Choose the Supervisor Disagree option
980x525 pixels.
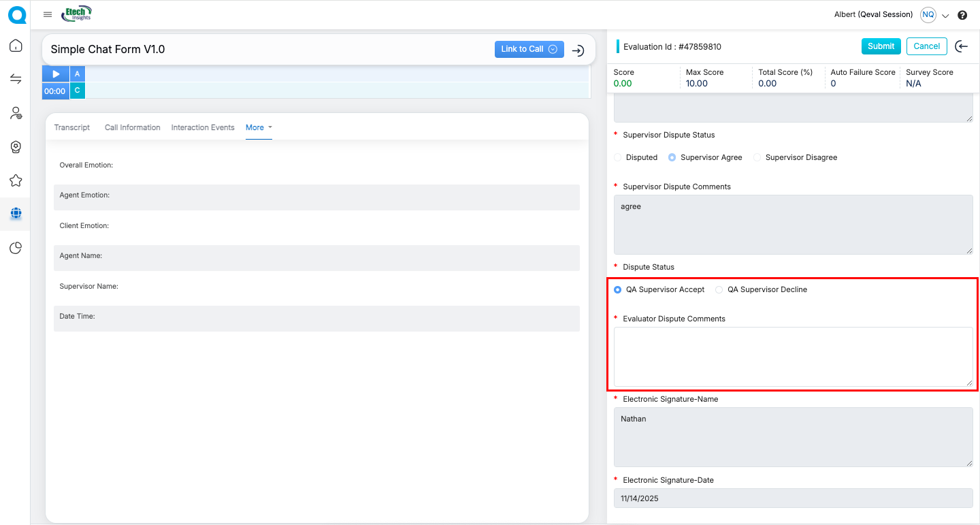[x=757, y=157]
